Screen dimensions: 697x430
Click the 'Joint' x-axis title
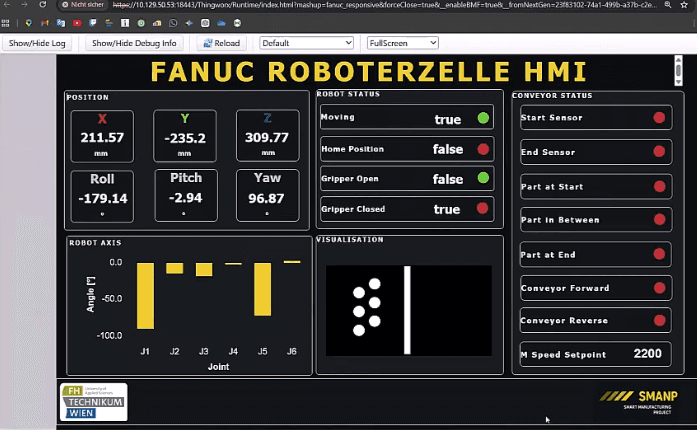pos(218,367)
